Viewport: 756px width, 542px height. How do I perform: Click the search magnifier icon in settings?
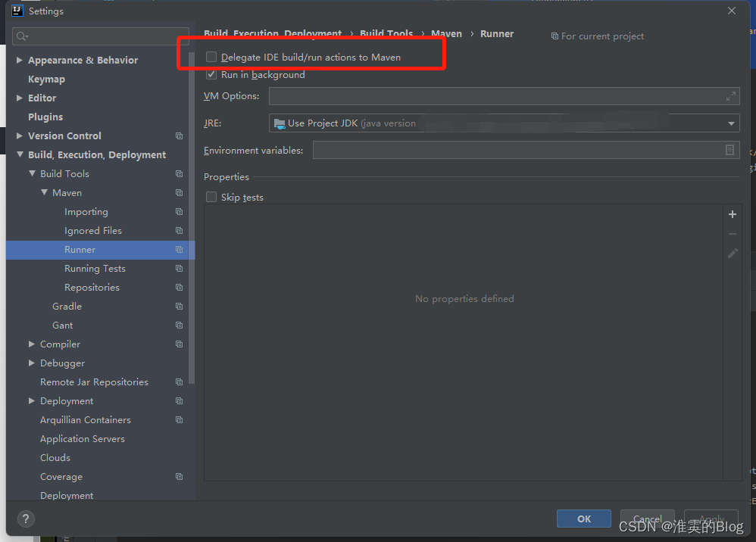[22, 36]
